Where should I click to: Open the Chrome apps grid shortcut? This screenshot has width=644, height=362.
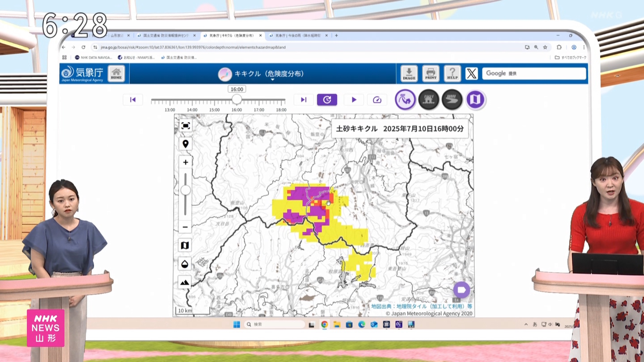click(x=64, y=57)
